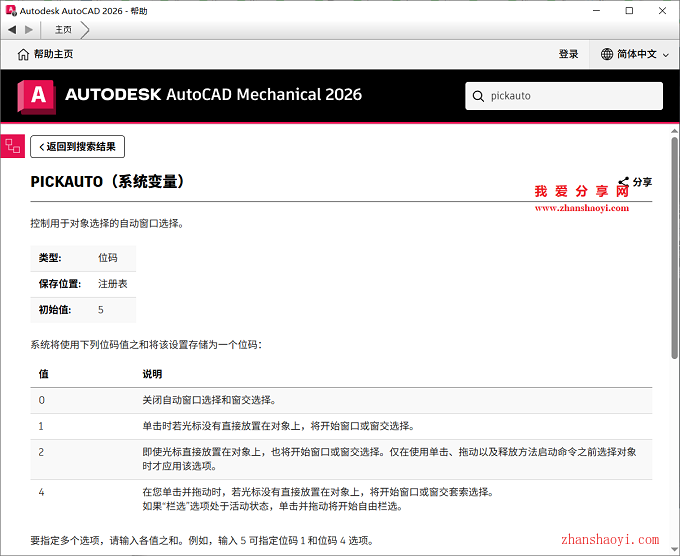The image size is (680, 556).
Task: Click the 分享 share button
Action: [x=635, y=182]
